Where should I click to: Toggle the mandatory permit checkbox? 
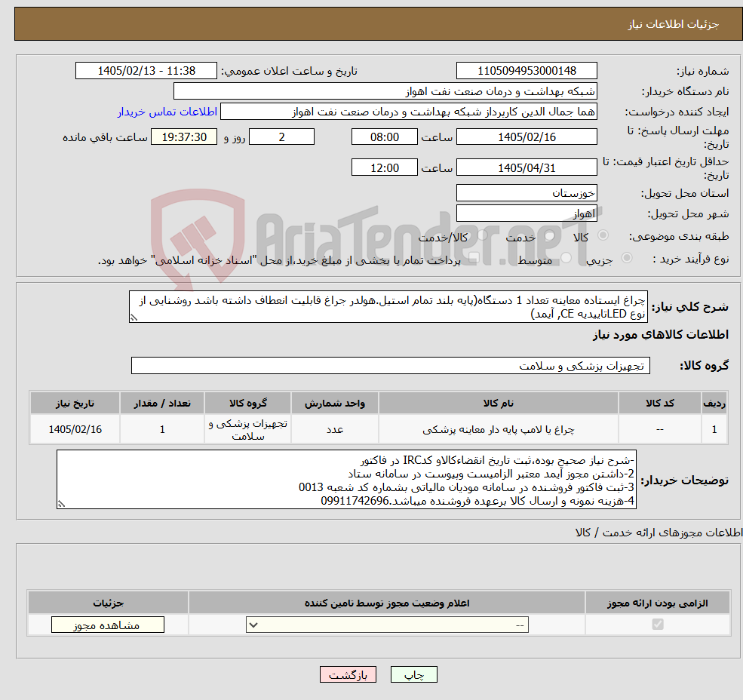pyautogui.click(x=658, y=624)
